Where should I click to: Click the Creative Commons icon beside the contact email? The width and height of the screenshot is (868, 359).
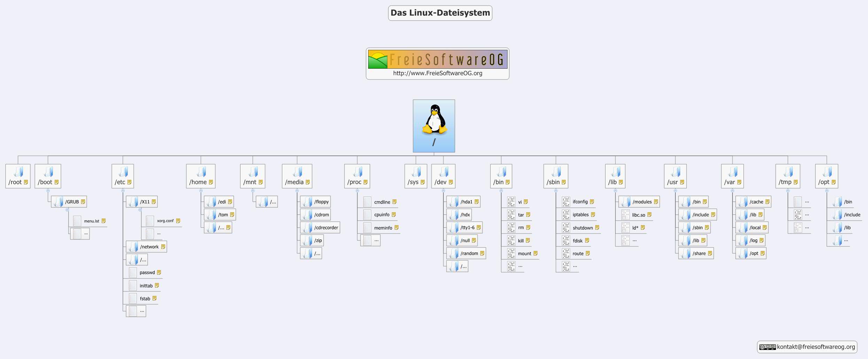(768, 347)
